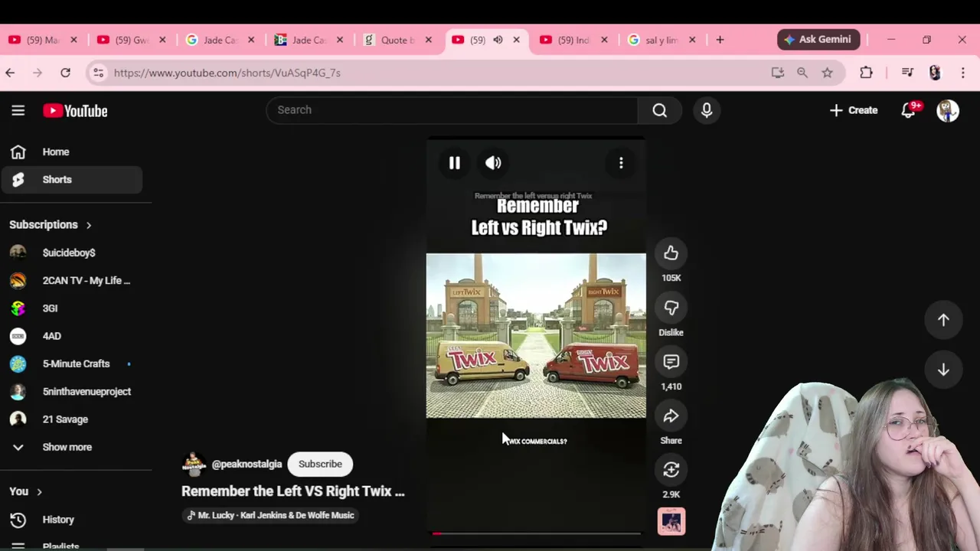Open the Create button
This screenshot has width=980, height=551.
[854, 110]
